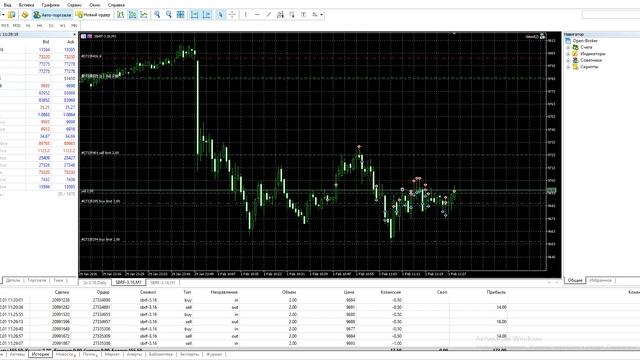Select the M15 timeframe
This screenshot has height=360, width=640.
[x=5, y=25]
